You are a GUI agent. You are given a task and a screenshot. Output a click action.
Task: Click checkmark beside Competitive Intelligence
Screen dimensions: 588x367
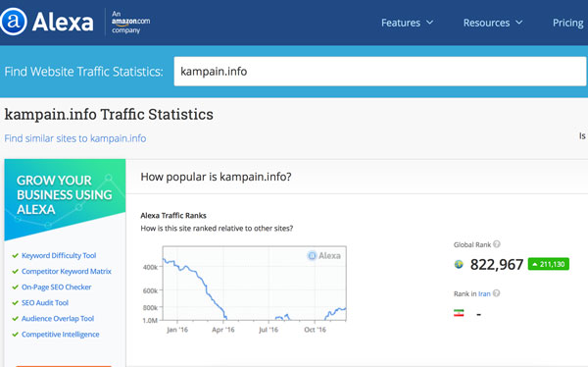[15, 335]
